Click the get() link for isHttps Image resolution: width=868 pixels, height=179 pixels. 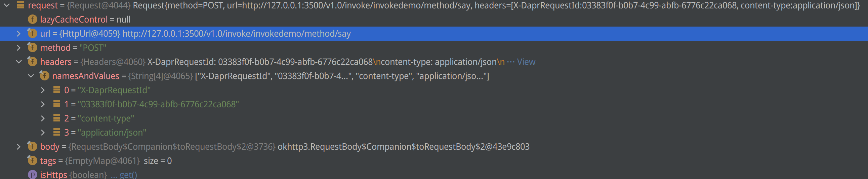[128, 175]
